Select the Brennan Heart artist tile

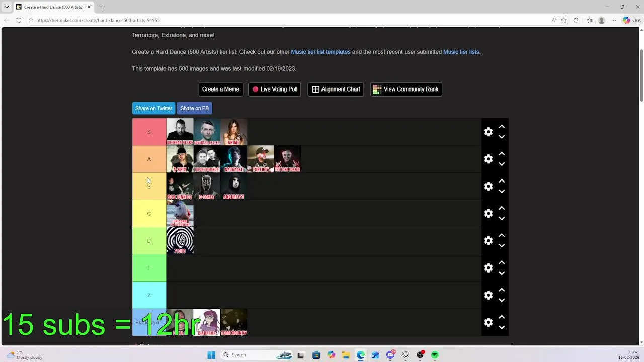click(x=180, y=132)
